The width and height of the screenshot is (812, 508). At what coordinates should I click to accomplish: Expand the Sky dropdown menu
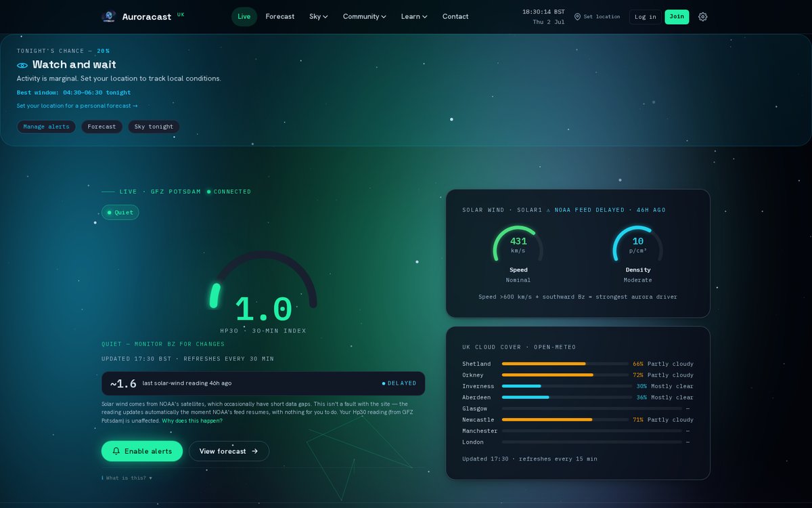pos(319,17)
